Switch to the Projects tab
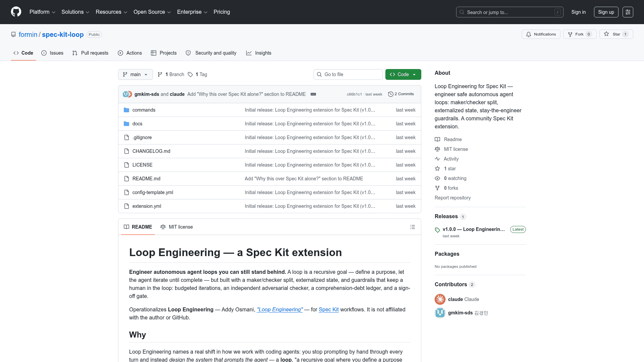This screenshot has width=644, height=362. click(x=164, y=53)
